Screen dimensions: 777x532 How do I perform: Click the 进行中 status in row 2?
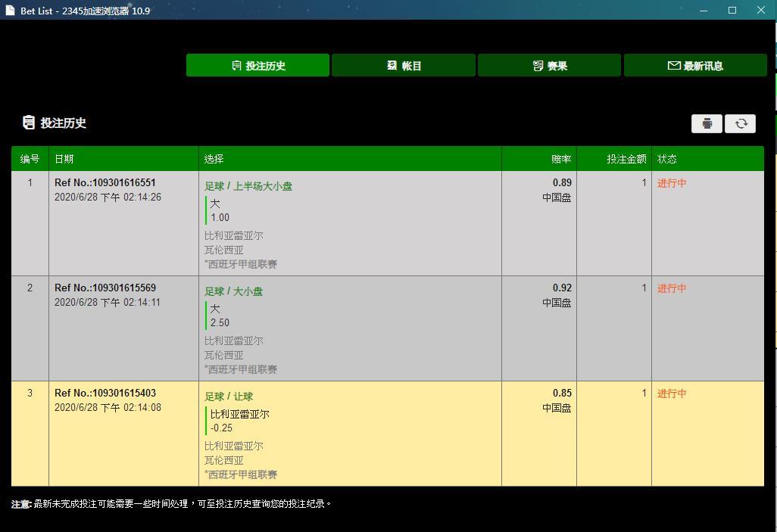coord(672,288)
